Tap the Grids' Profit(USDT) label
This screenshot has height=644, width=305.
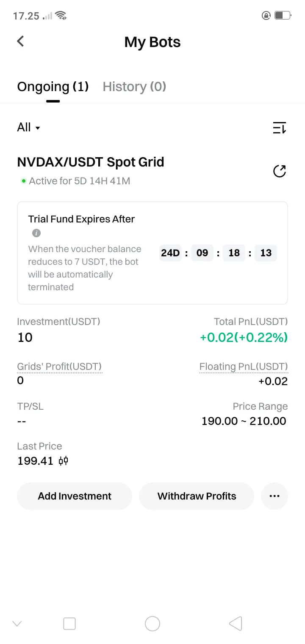(x=59, y=366)
